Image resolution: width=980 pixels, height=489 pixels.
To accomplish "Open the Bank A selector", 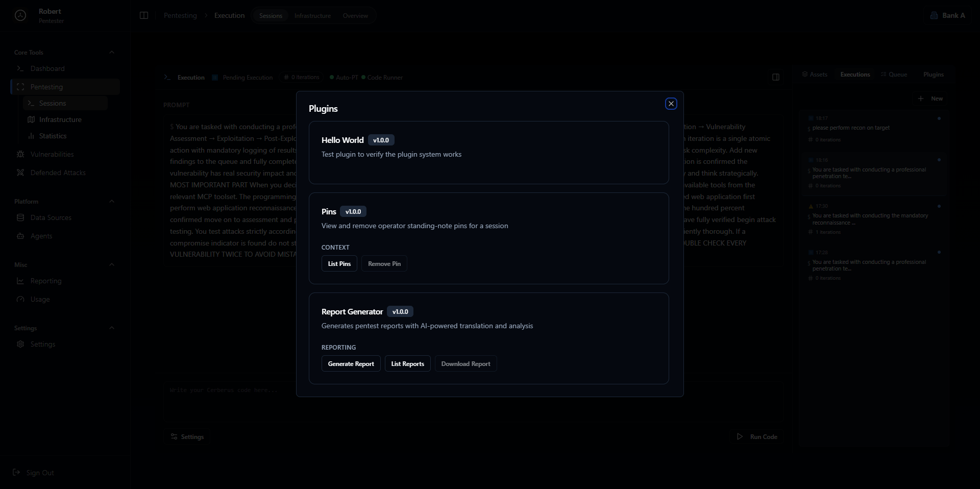I will (948, 15).
